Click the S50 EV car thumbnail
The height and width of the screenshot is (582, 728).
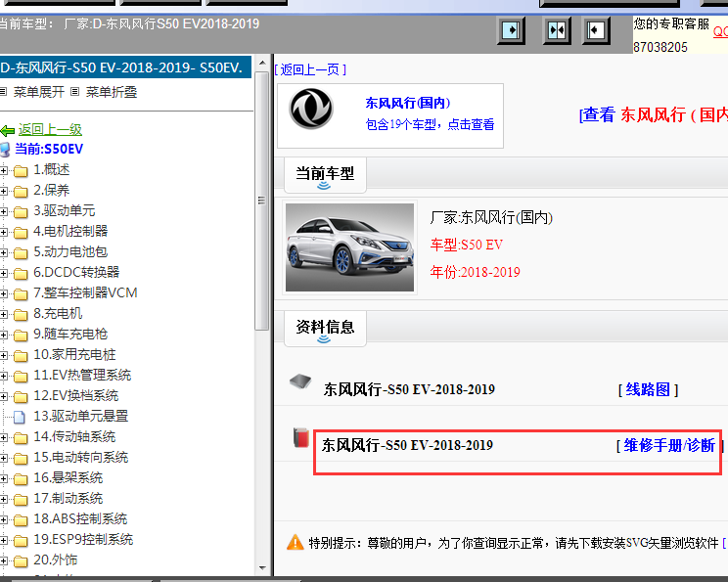pyautogui.click(x=349, y=247)
